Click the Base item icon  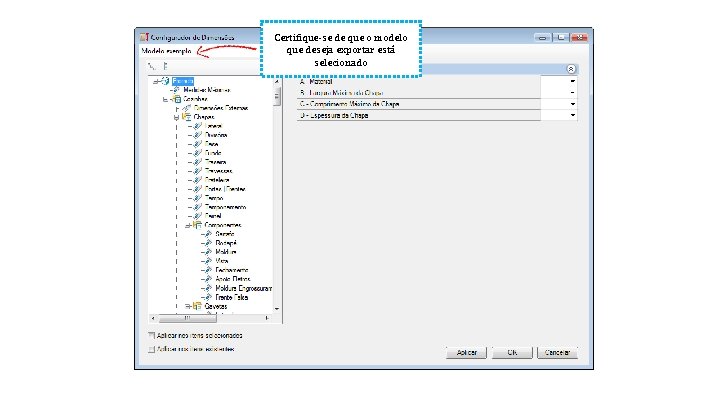click(198, 144)
